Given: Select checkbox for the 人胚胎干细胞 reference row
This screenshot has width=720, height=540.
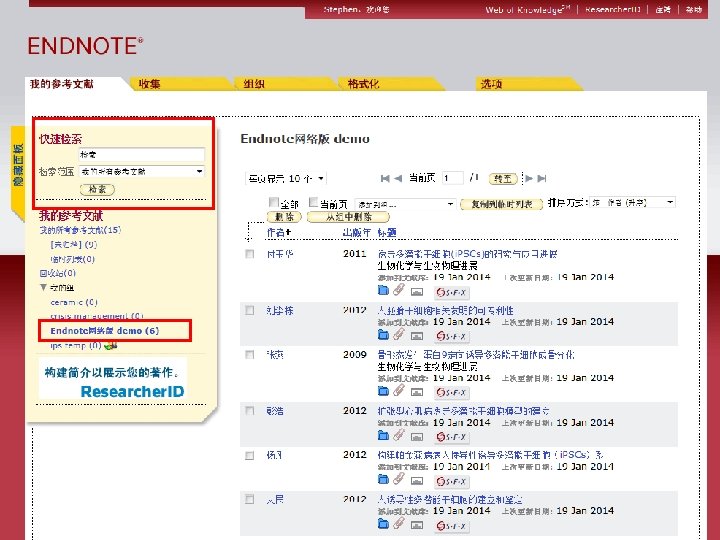Looking at the screenshot, I should pos(250,310).
